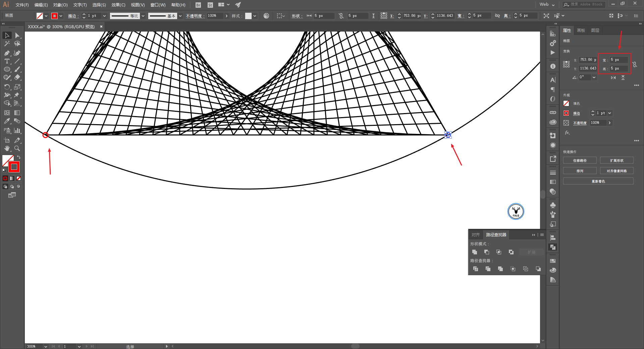Screen dimensions: 644x349
Task: Click the red stroke color swatch in toolbox
Action: (14, 167)
